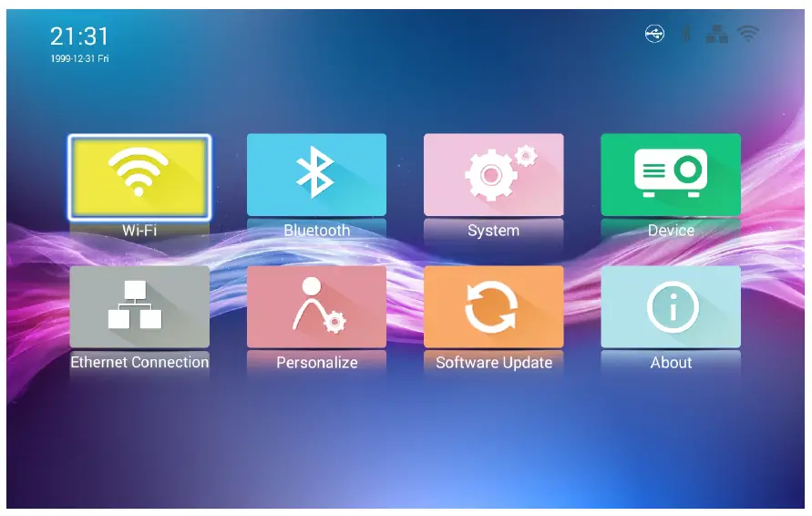Open the System gear tile

pyautogui.click(x=494, y=175)
